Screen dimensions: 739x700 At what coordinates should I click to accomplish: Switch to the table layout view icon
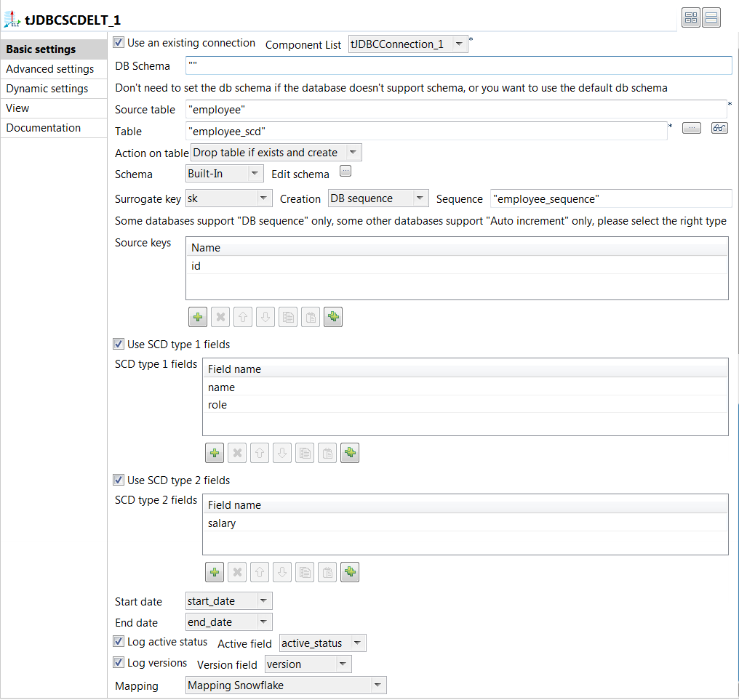coord(690,18)
